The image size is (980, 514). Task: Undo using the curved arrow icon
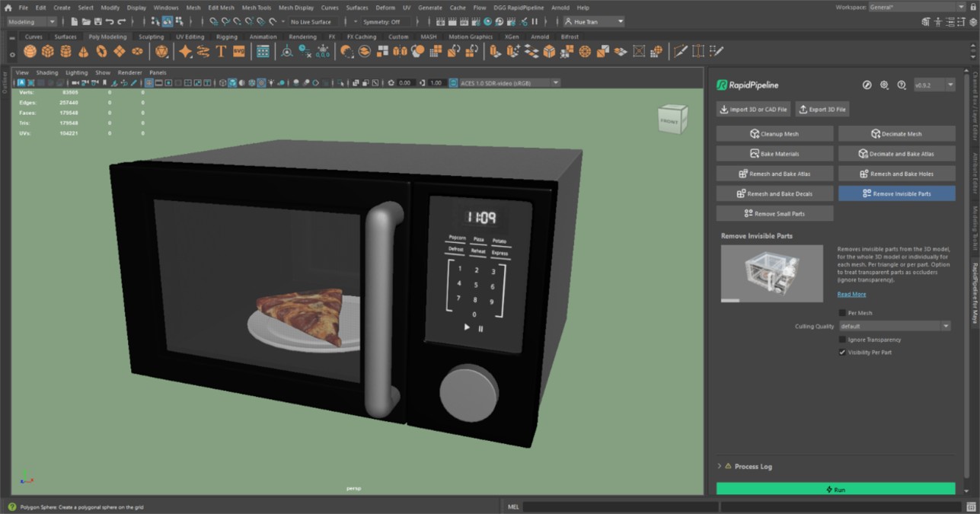click(110, 22)
